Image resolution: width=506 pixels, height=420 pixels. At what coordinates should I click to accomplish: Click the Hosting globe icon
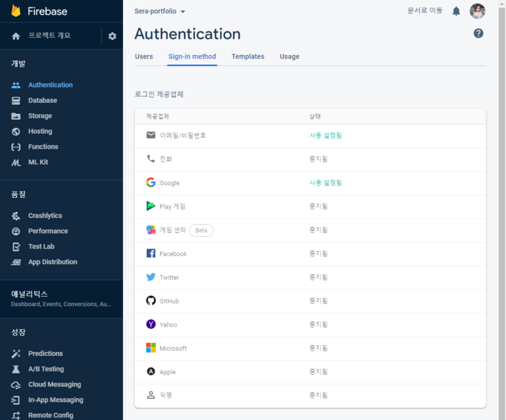16,131
